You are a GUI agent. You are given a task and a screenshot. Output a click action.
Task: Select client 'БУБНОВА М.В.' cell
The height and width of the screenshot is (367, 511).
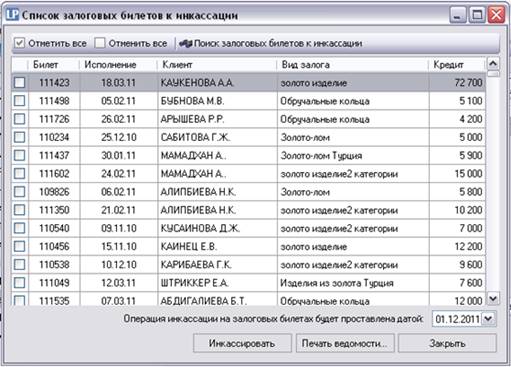click(217, 101)
